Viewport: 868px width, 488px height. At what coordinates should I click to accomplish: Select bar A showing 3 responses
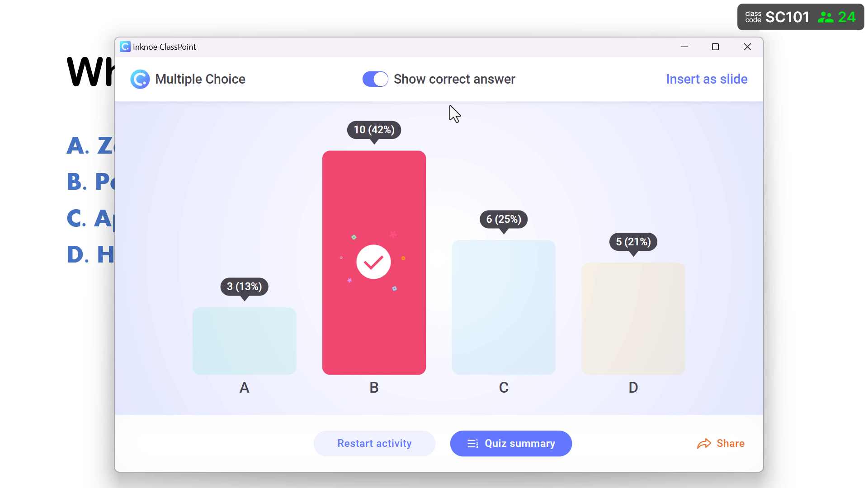click(245, 341)
